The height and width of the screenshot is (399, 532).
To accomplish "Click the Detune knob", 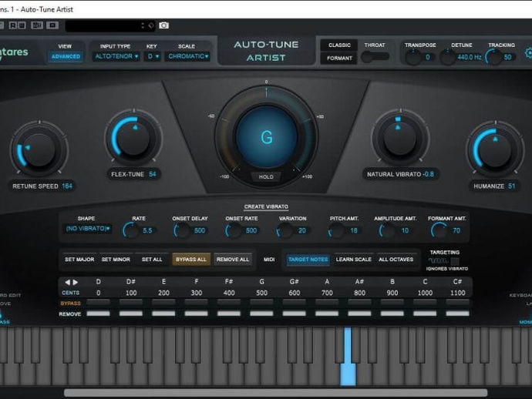I will [447, 57].
